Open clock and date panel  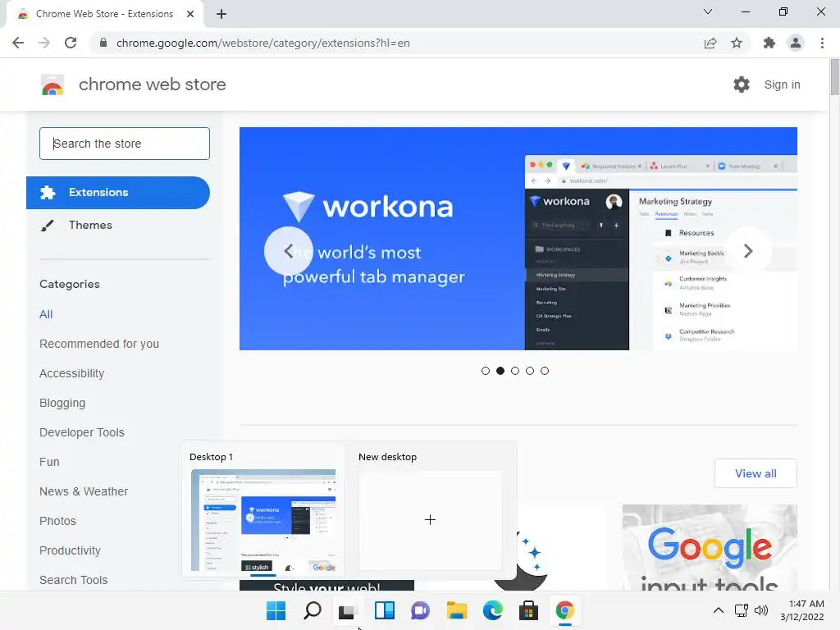802,610
